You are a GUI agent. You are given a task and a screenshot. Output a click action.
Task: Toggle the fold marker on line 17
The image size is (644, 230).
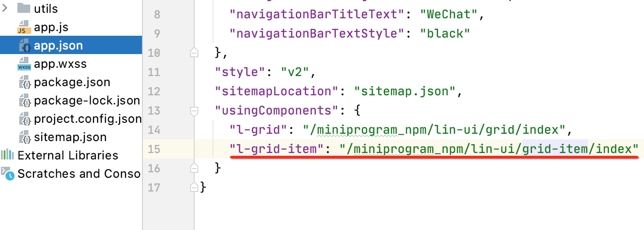pos(194,187)
